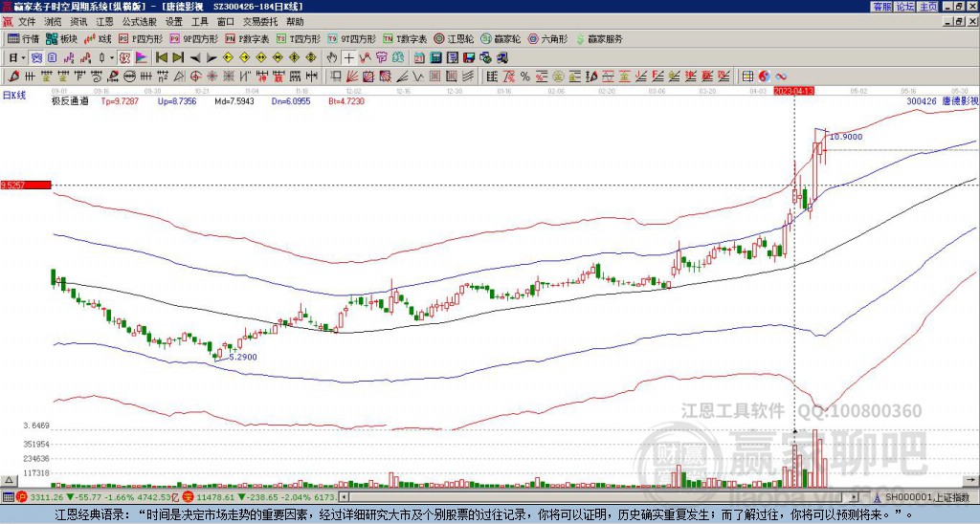Viewport: 980px width, 524px height.
Task: Click the 行情 quotes toolbar button
Action: (23, 38)
